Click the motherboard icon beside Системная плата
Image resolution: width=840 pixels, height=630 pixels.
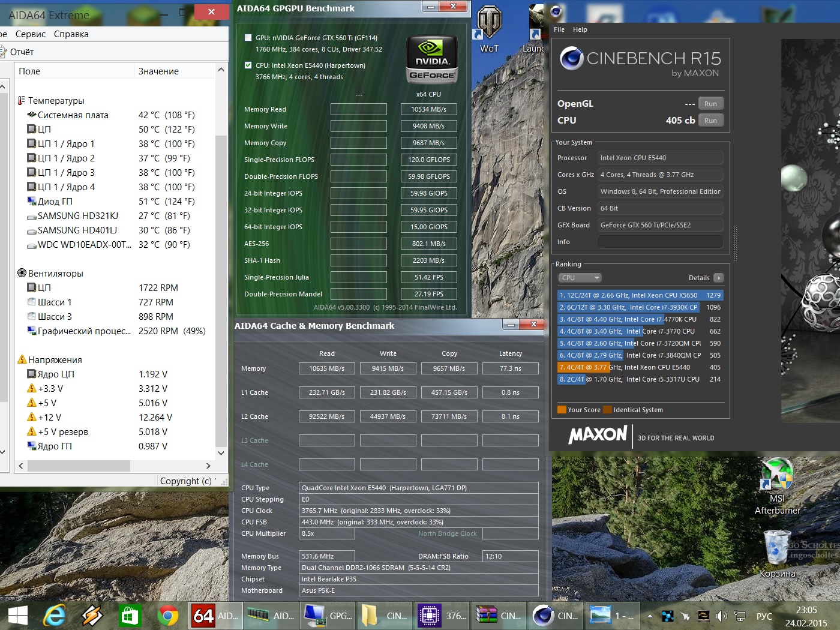click(x=32, y=115)
